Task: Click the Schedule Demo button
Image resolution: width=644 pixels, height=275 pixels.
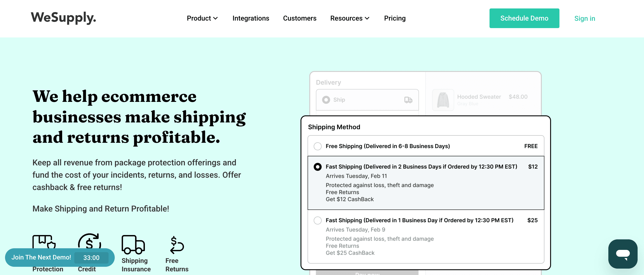Action: [524, 18]
